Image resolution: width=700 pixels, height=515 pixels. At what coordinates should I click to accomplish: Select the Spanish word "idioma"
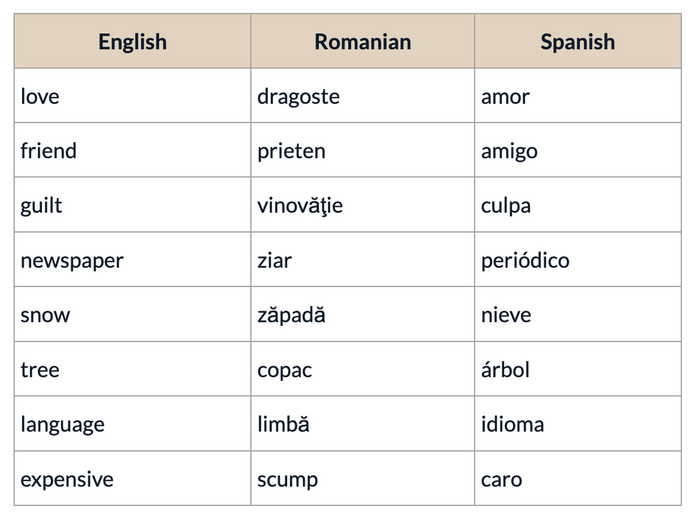pyautogui.click(x=512, y=424)
